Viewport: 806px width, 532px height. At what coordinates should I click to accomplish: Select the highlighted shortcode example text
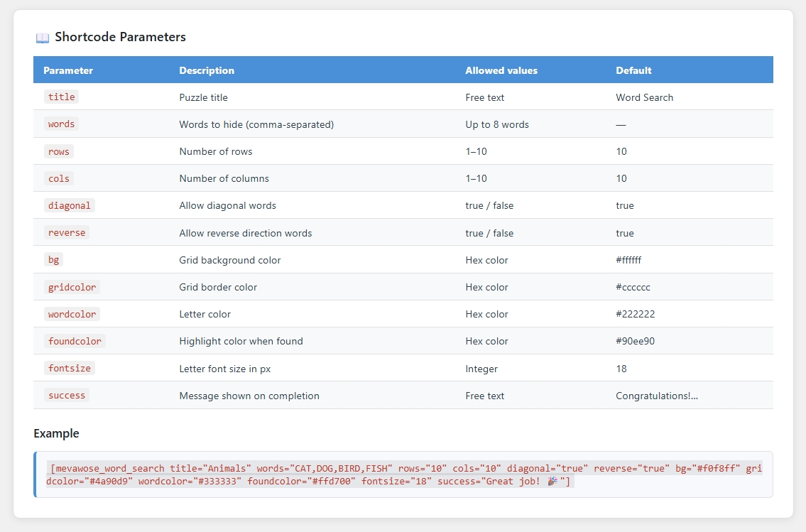tap(403, 474)
